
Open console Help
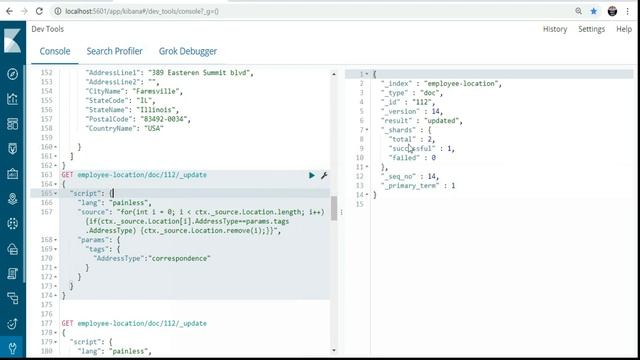click(x=624, y=29)
